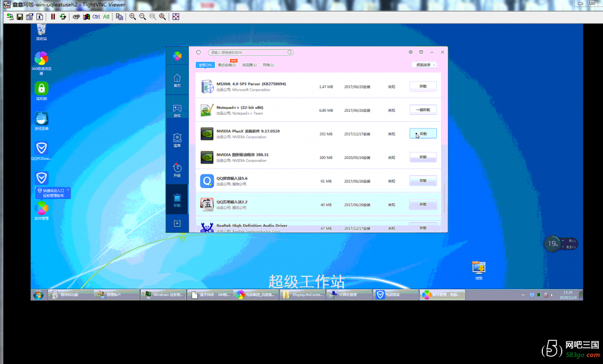Zoom out with minus magnifier

[143, 16]
